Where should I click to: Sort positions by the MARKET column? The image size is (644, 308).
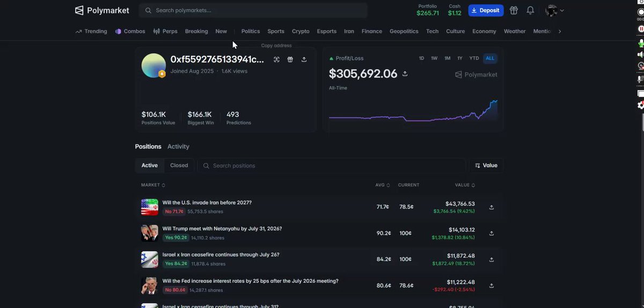tap(153, 185)
